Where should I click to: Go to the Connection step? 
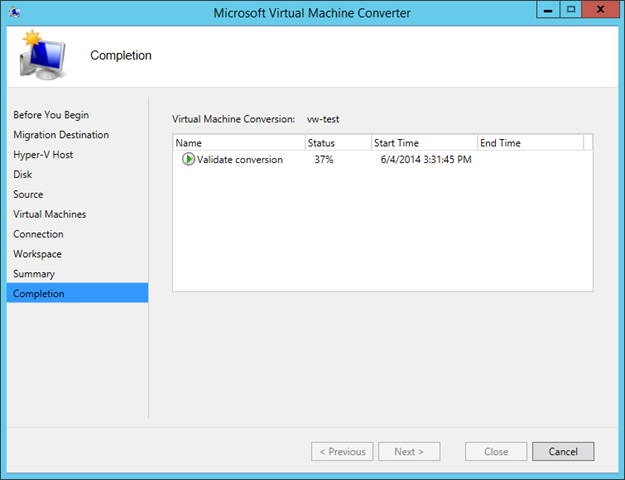pyautogui.click(x=38, y=234)
